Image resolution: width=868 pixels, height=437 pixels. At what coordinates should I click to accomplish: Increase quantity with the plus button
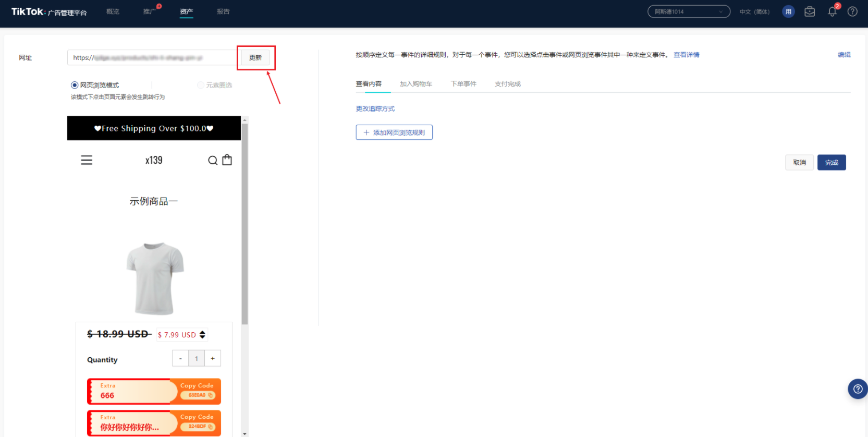(213, 358)
